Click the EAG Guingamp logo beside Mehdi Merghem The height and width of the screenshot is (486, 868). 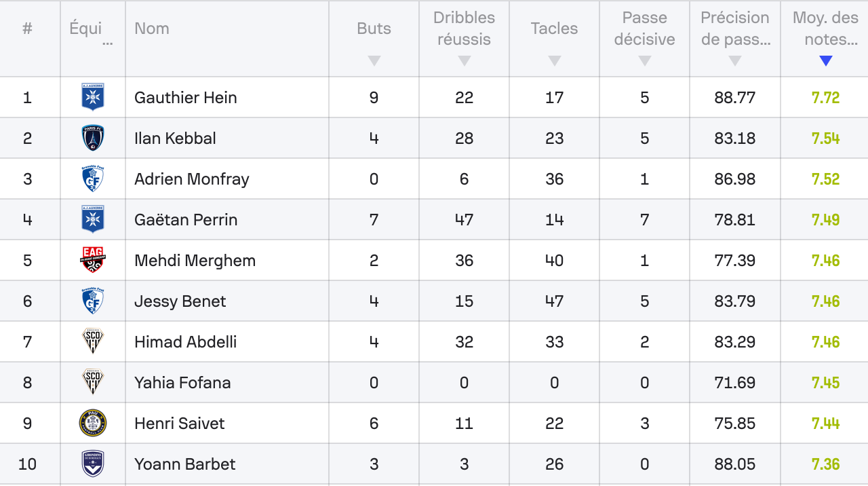click(x=93, y=260)
